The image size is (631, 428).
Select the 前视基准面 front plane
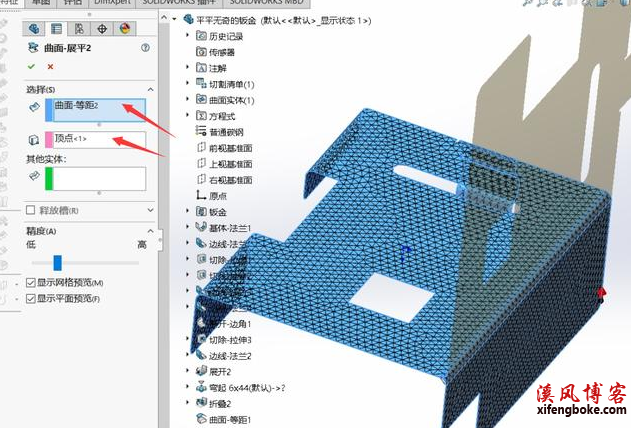224,148
